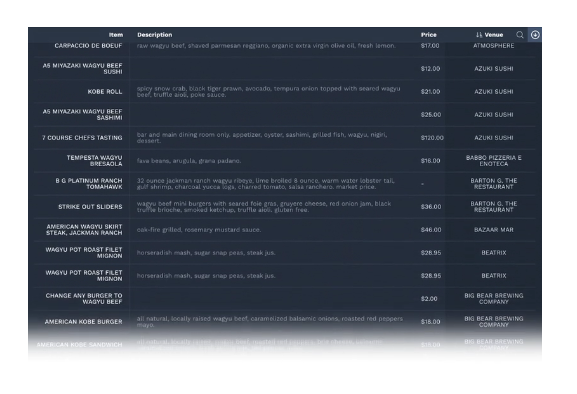Toggle sort icon beside Venue header
Screen dimensions: 577x394
tap(479, 35)
